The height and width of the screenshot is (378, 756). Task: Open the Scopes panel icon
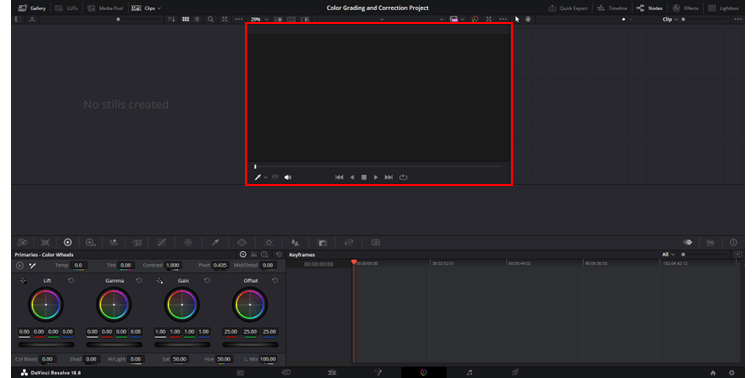[711, 243]
